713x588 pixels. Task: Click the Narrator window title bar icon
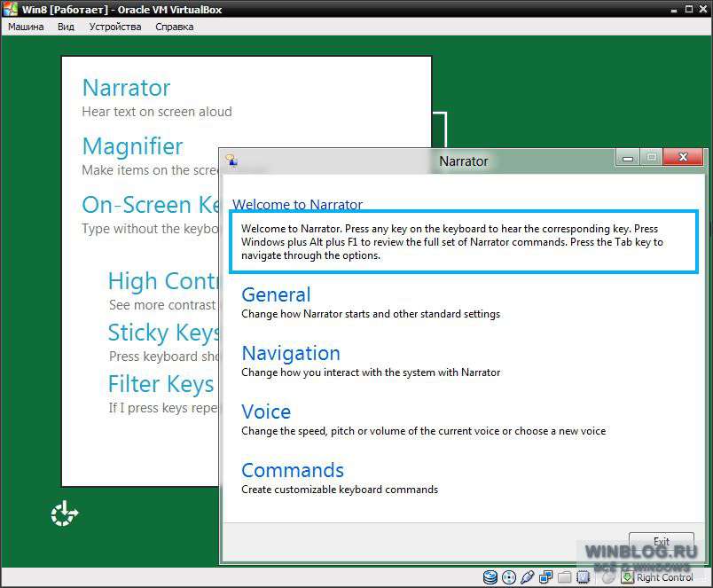[231, 161]
